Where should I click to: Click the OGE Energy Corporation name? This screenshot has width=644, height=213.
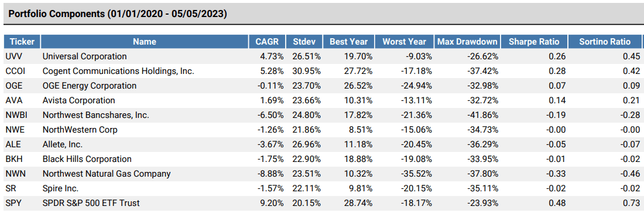[x=90, y=86]
